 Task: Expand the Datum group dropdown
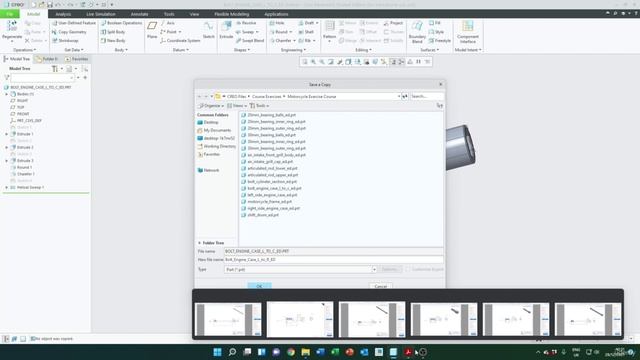tap(181, 50)
